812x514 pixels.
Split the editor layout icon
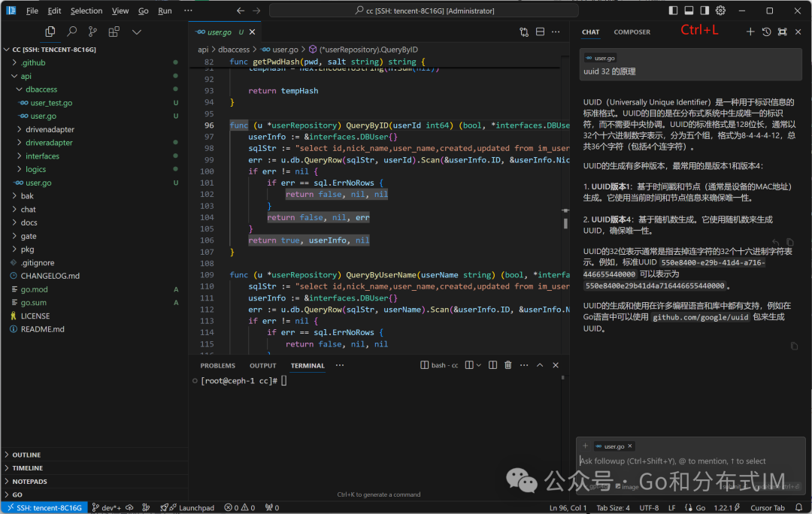click(x=540, y=32)
